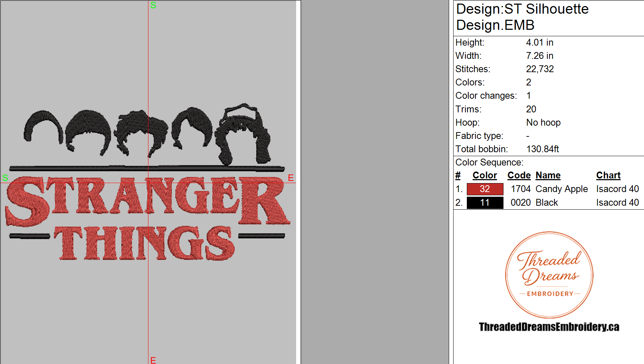644x364 pixels.
Task: Click the Candy Apple red color swatch 32
Action: [x=485, y=189]
